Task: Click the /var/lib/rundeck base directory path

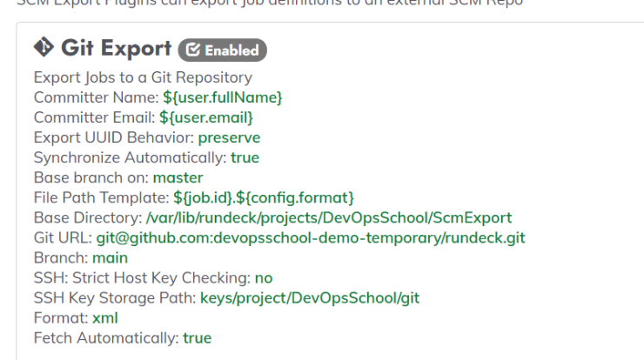Action: 329,218
